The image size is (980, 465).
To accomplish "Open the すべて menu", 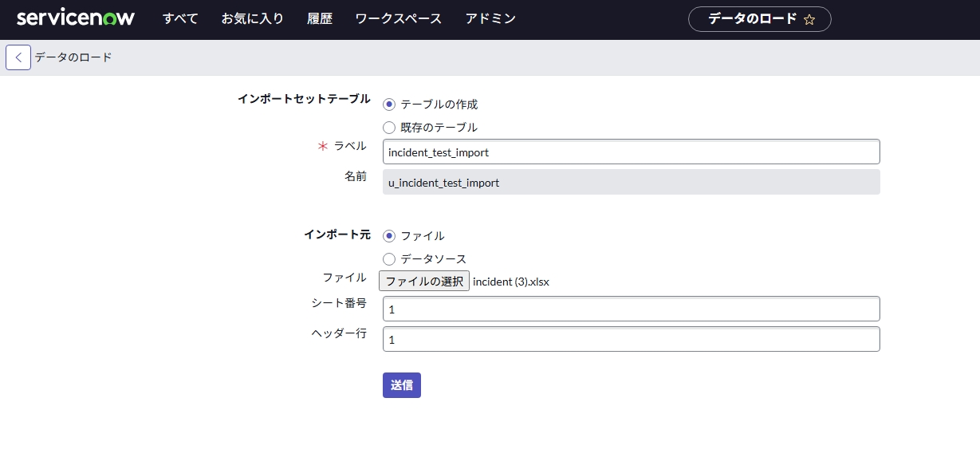I will pos(180,18).
